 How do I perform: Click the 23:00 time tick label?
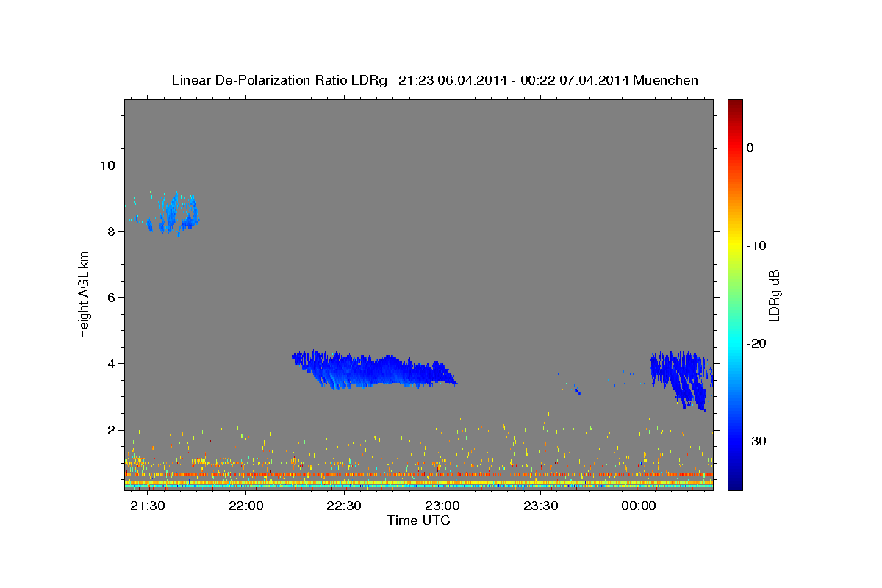tap(442, 506)
